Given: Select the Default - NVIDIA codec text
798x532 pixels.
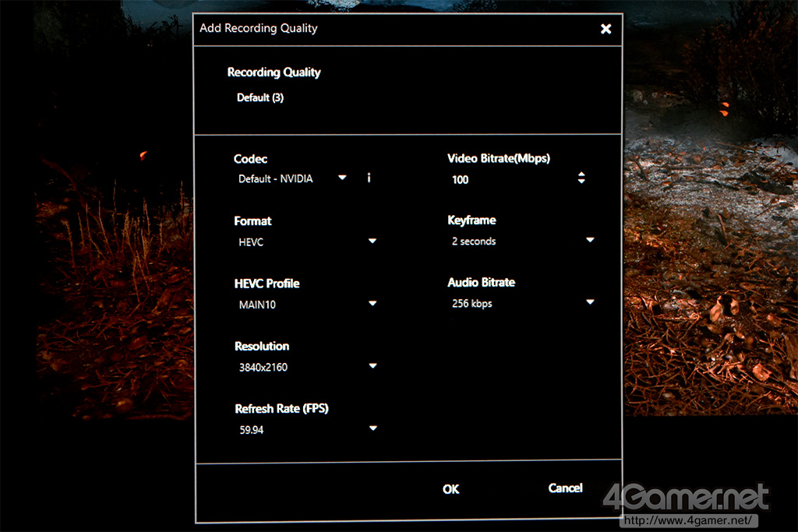Looking at the screenshot, I should pos(276,178).
